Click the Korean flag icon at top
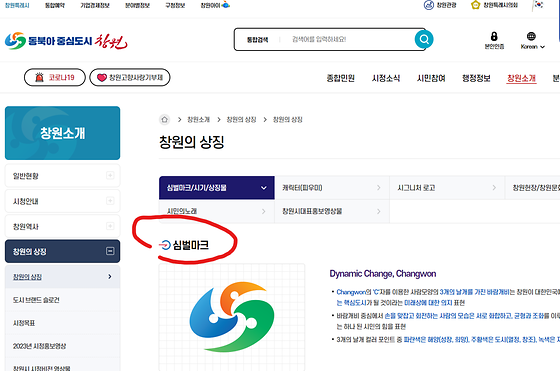Viewport: 560px width, 371px height. (539, 5)
